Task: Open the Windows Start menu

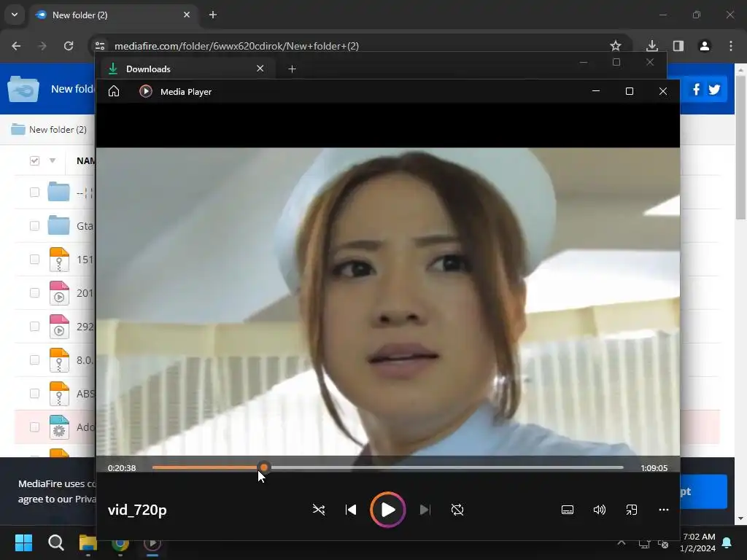Action: pyautogui.click(x=23, y=542)
